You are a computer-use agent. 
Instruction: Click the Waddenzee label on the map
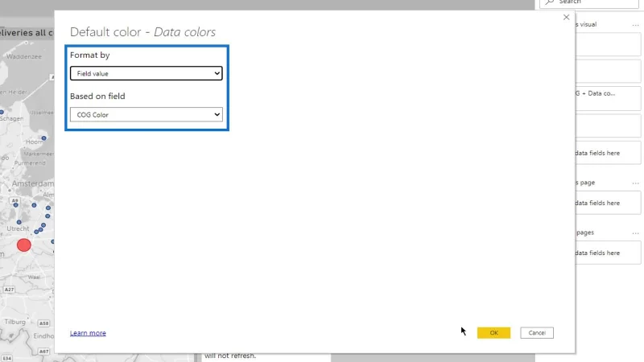click(24, 56)
